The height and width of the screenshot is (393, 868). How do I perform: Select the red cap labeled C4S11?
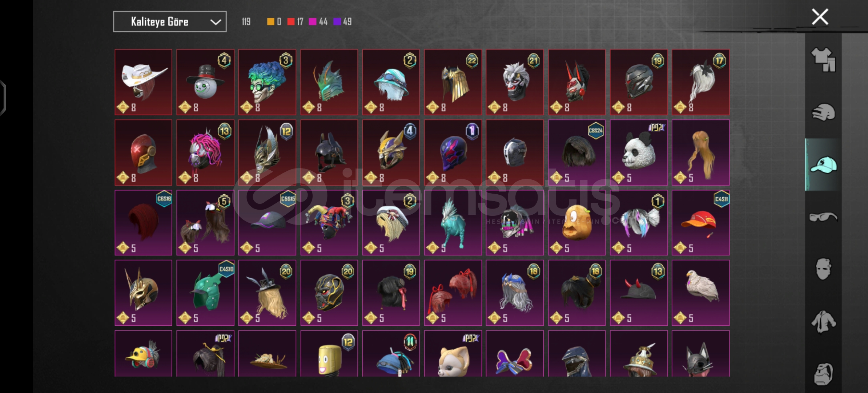700,223
